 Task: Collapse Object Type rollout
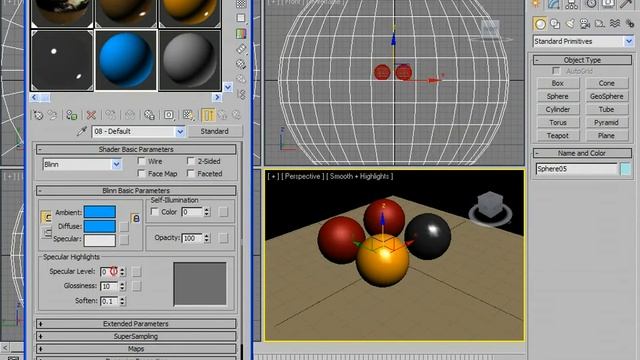click(x=582, y=60)
